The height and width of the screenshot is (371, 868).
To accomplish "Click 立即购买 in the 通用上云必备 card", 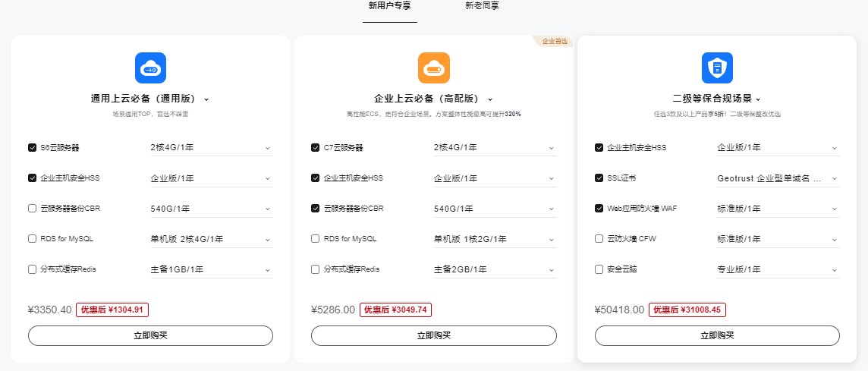I will click(x=150, y=335).
